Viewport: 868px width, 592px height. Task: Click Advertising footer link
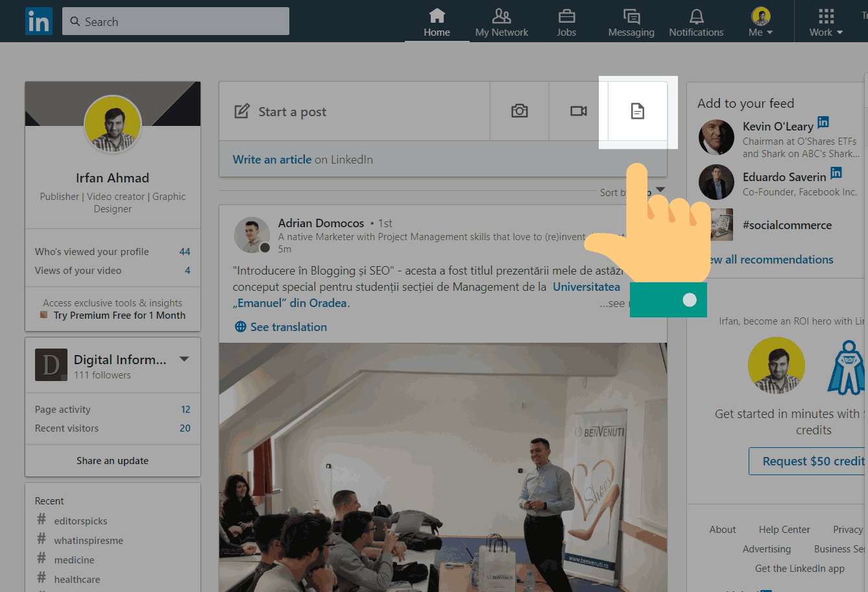[767, 549]
